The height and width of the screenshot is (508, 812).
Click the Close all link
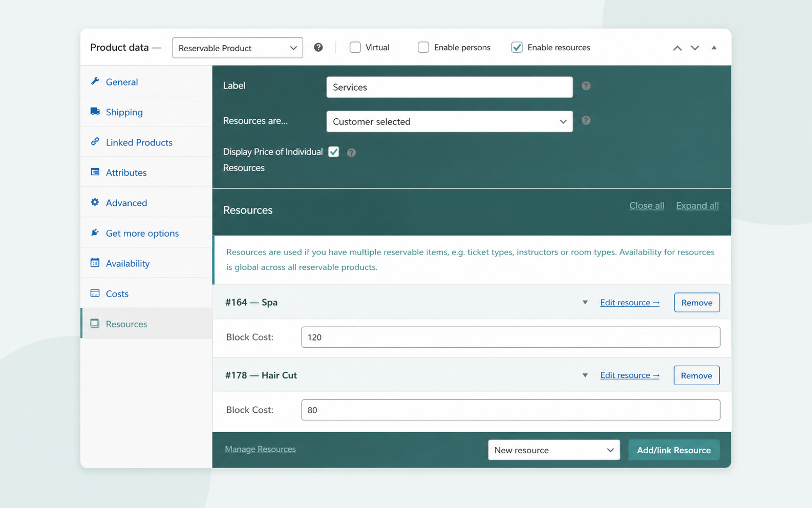pos(647,205)
